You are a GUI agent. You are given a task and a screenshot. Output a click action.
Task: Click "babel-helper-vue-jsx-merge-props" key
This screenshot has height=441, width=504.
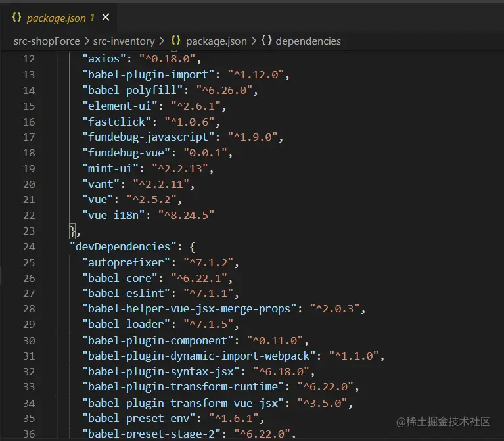(x=189, y=309)
